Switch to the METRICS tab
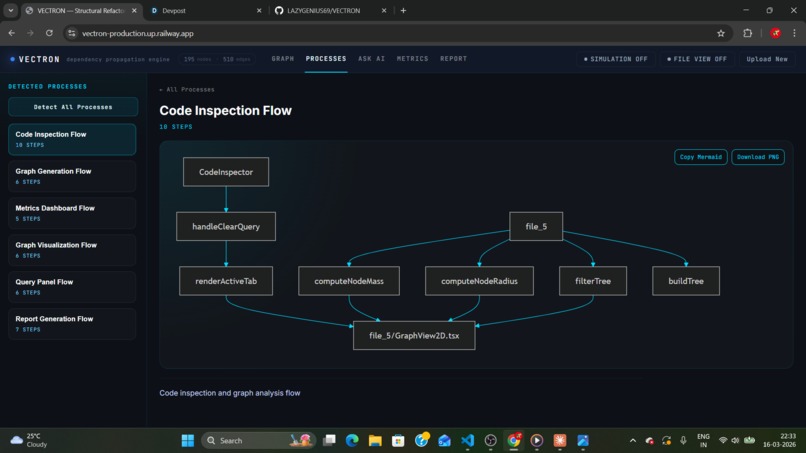Viewport: 806px width, 453px height. click(412, 59)
